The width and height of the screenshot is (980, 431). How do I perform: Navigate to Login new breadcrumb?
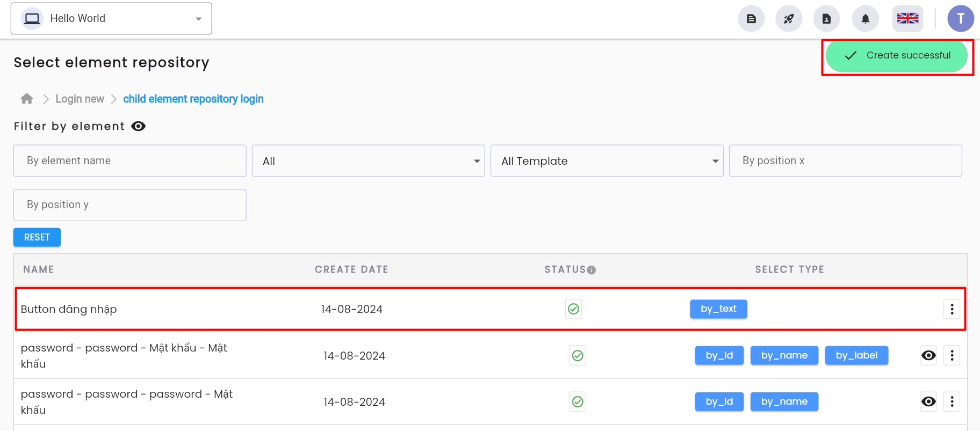pyautogui.click(x=80, y=99)
